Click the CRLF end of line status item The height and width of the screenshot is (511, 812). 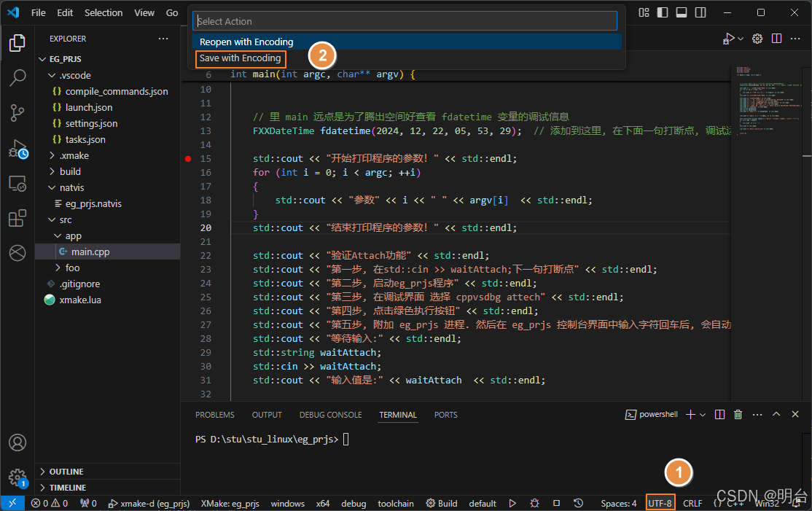pos(692,503)
